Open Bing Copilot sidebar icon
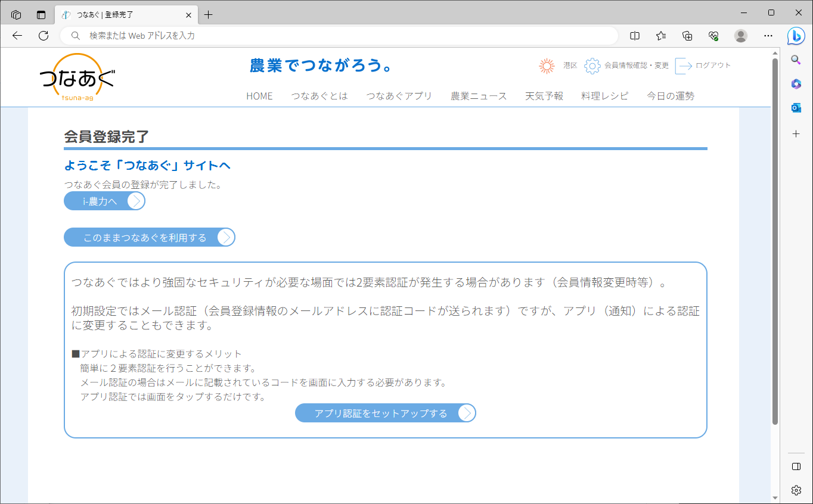 [x=796, y=36]
